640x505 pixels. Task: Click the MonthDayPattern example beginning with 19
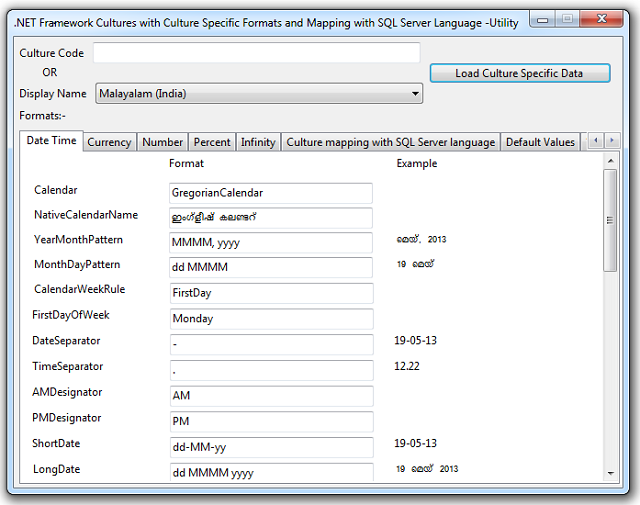pos(415,264)
